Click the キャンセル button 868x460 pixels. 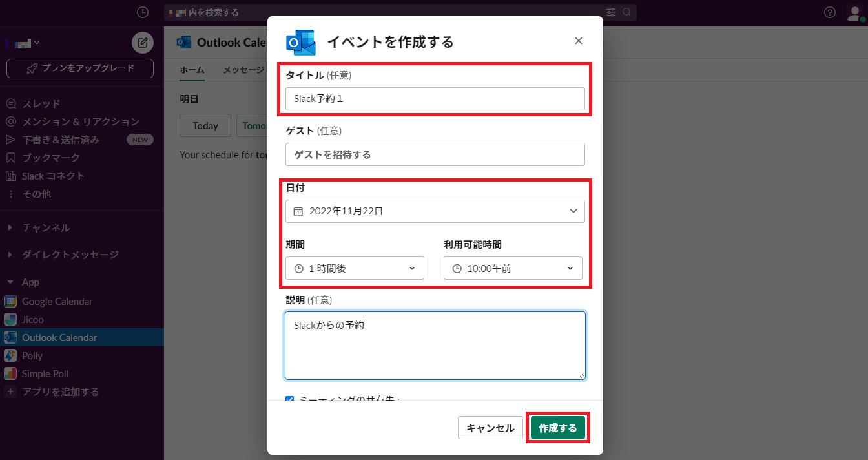coord(490,428)
